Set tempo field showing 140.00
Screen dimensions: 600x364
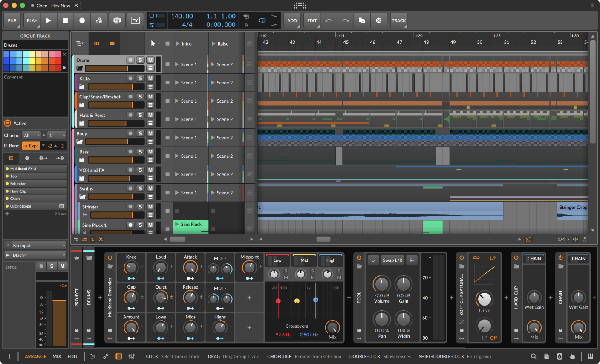click(x=182, y=16)
